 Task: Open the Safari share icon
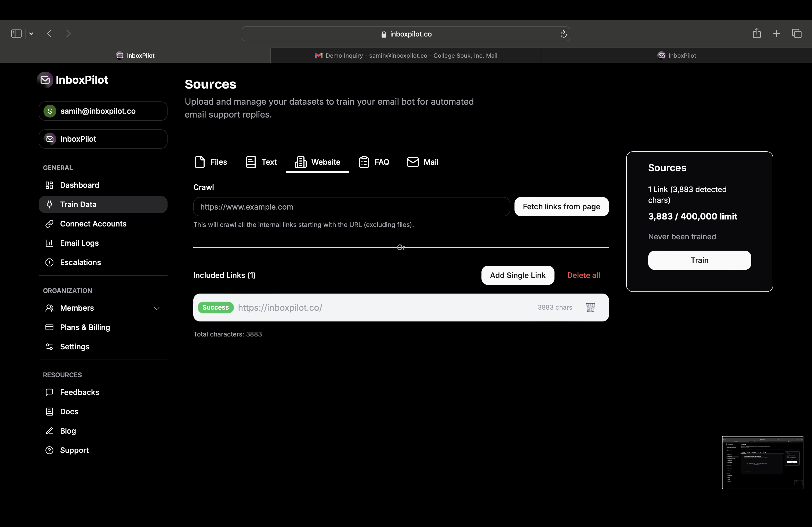(756, 33)
